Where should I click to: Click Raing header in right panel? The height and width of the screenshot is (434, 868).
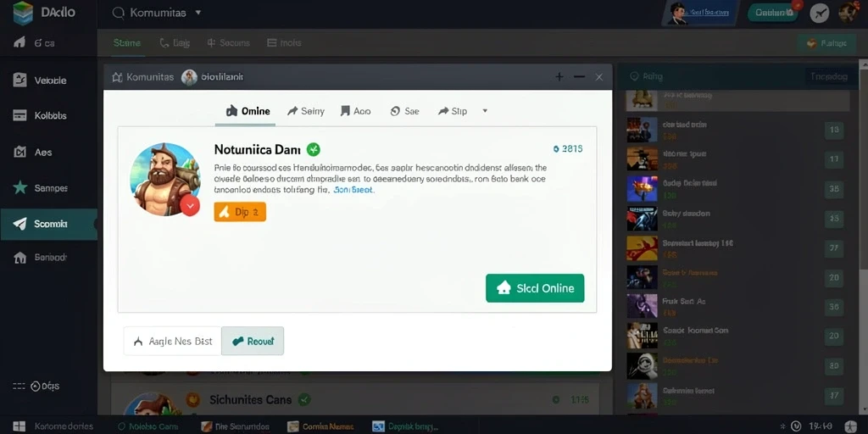pyautogui.click(x=646, y=76)
